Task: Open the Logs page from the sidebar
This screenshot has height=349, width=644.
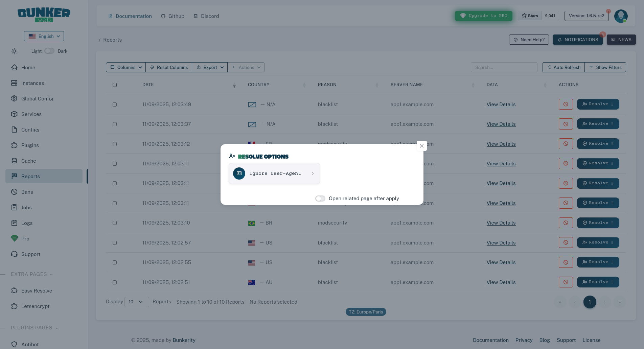Action: 14,223
